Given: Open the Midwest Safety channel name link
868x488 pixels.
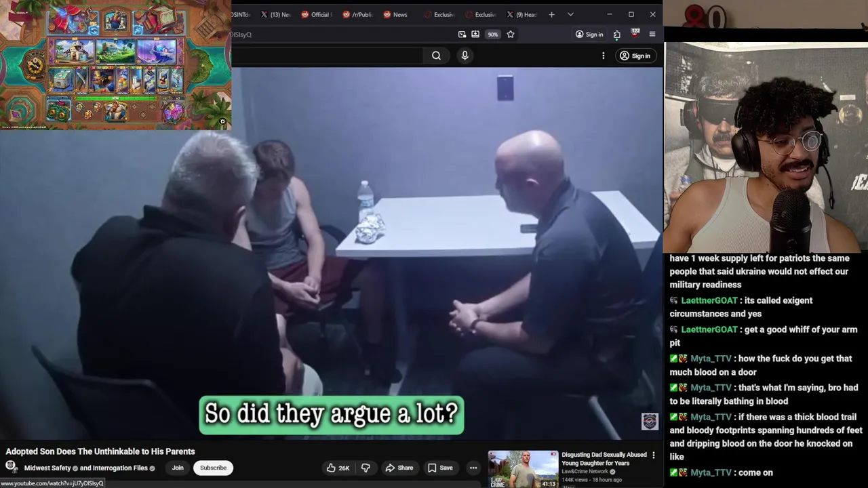Looking at the screenshot, I should (47, 468).
